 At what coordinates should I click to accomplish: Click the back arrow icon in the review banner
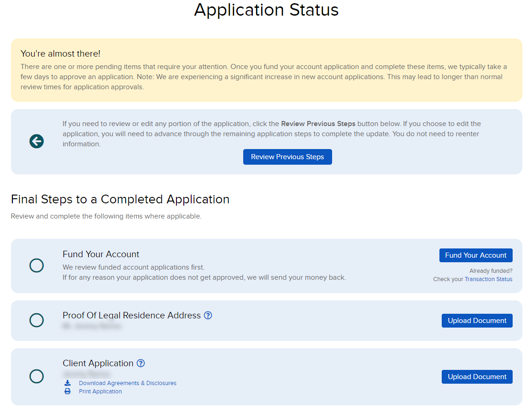point(36,141)
